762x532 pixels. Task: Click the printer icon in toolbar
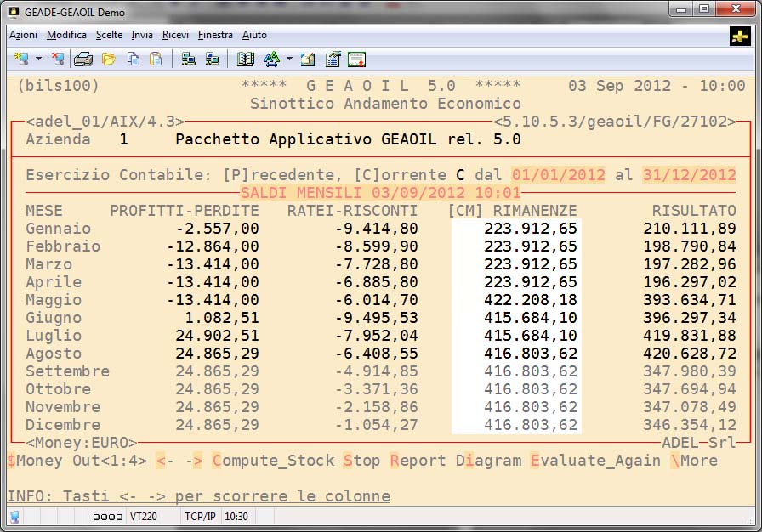pos(82,59)
